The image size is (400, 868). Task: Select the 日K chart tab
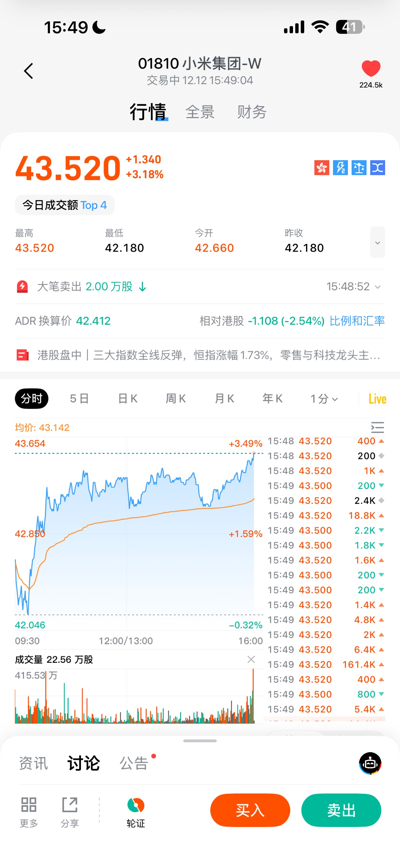[128, 399]
